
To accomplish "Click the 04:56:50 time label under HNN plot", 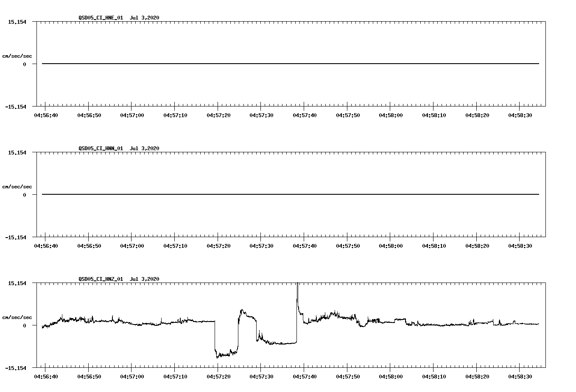I will pyautogui.click(x=89, y=246).
